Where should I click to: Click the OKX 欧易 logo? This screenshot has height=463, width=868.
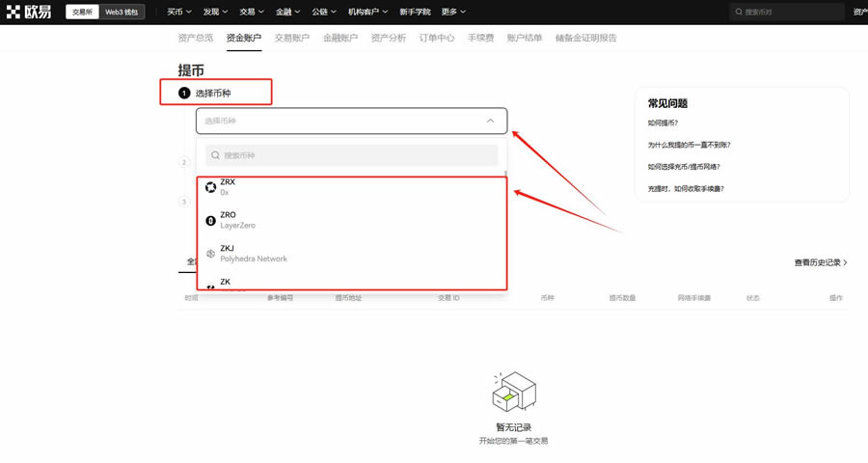[31, 12]
